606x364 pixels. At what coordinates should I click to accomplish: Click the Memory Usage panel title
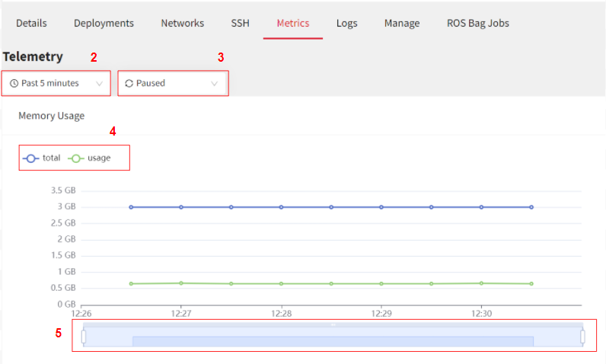(52, 116)
